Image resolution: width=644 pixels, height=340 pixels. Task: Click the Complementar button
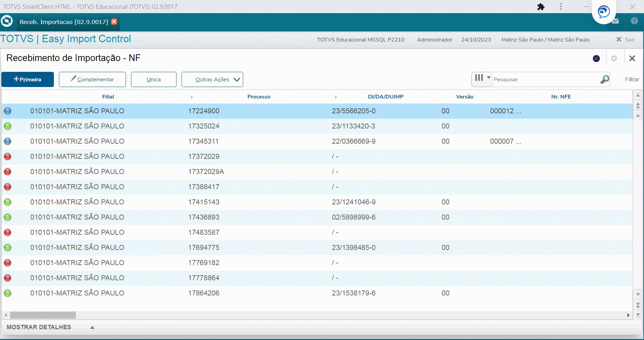[x=92, y=79]
